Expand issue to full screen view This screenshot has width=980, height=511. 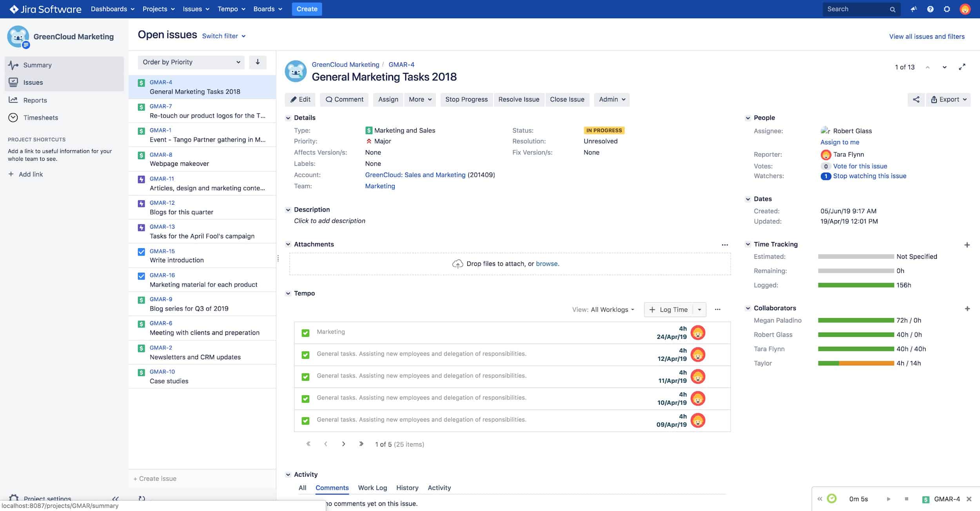(962, 67)
